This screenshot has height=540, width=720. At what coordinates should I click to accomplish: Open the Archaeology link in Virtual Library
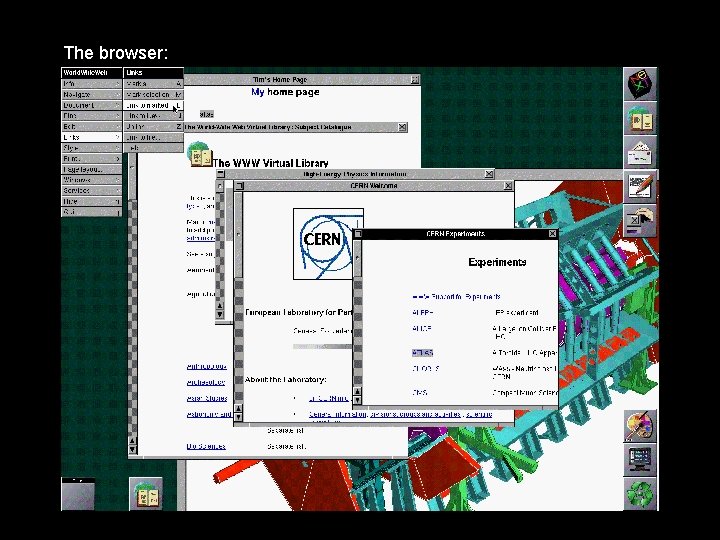coord(206,382)
